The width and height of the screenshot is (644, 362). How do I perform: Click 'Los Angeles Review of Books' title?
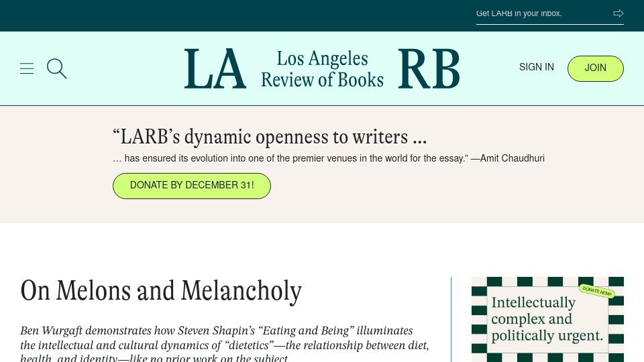click(323, 68)
